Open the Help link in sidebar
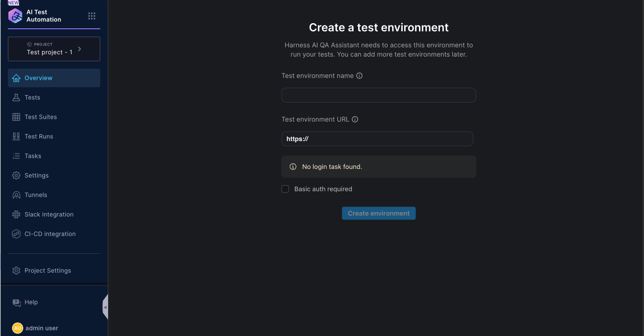 31,302
